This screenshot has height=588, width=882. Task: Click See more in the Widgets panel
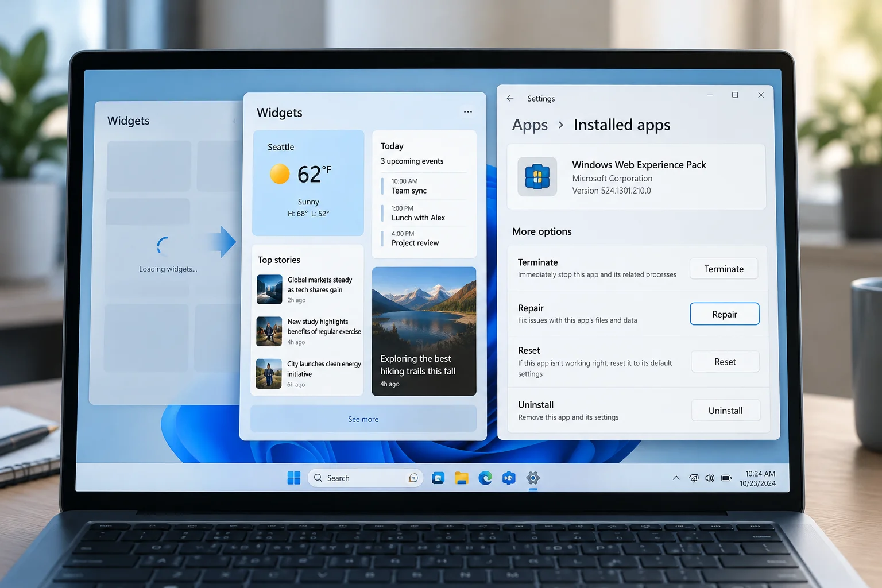(x=363, y=419)
